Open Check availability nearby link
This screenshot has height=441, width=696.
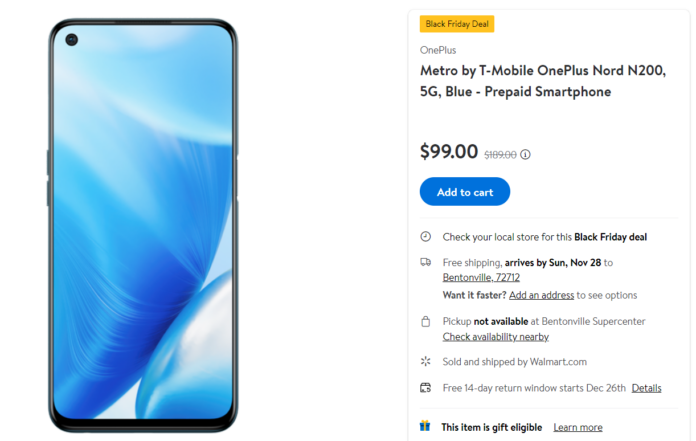[x=496, y=337]
